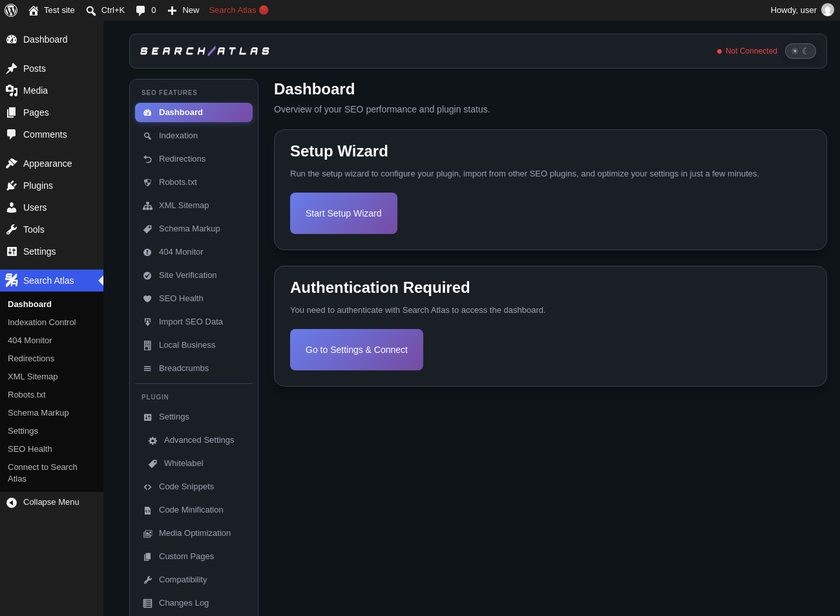The height and width of the screenshot is (616, 840).
Task: Click the Appearance brush icon
Action: [x=12, y=164]
